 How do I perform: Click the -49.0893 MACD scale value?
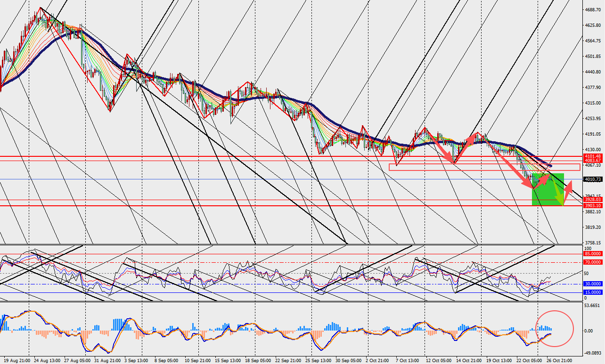593,353
